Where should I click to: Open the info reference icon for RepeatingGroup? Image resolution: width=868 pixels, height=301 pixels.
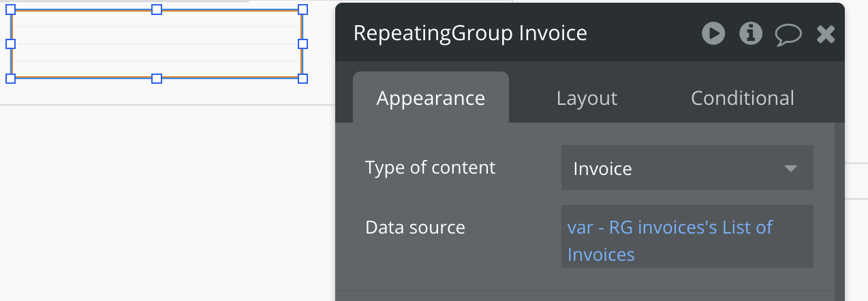751,33
